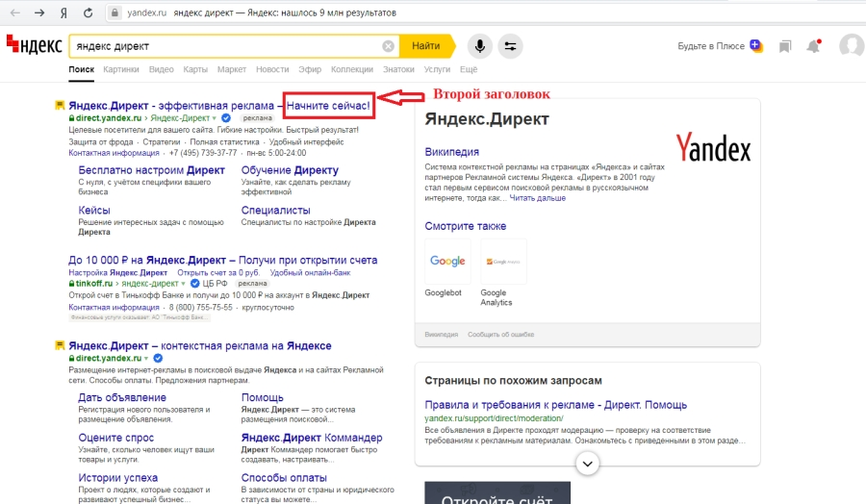Open notifications bell icon
Viewport: 866px width, 504px height.
pos(813,46)
